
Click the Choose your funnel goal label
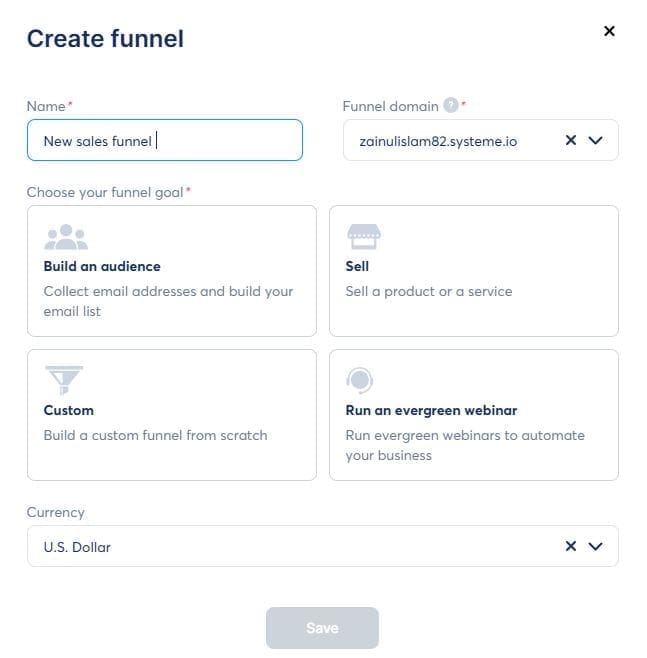pyautogui.click(x=105, y=191)
